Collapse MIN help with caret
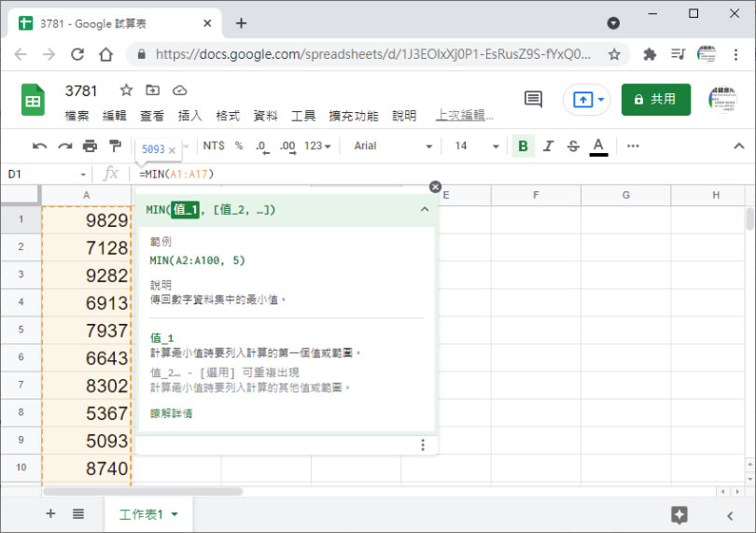This screenshot has width=756, height=533. pos(425,209)
